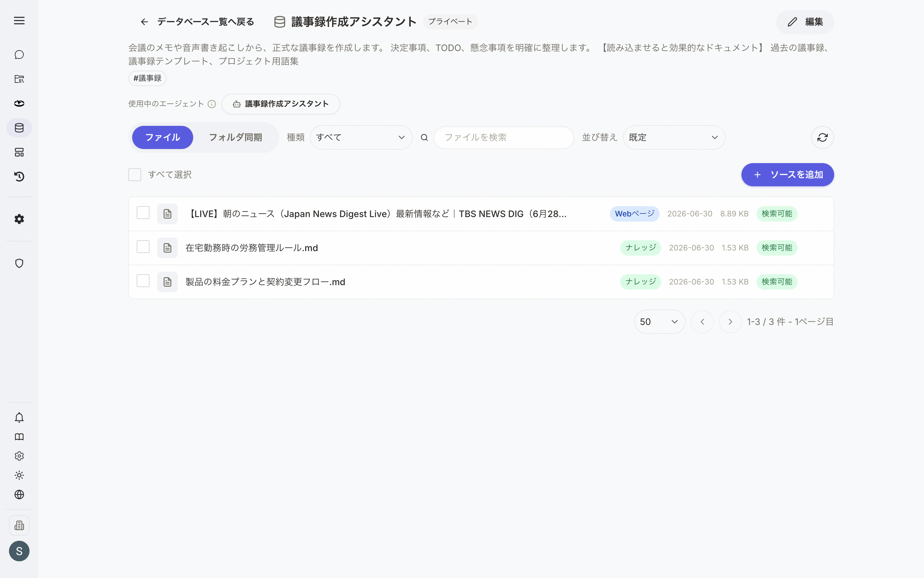Open the book documentation icon
Viewport: 924px width, 578px height.
19,437
